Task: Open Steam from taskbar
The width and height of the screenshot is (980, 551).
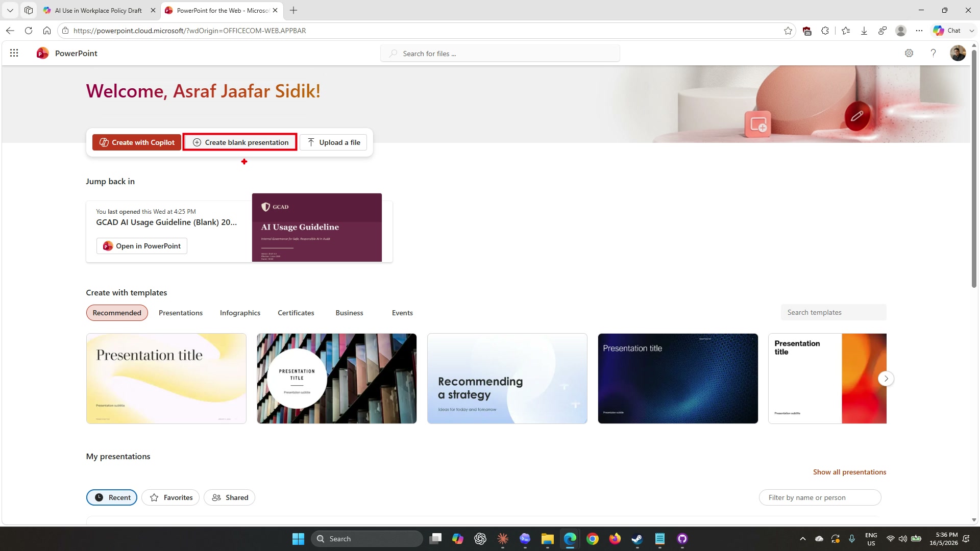Action: [x=637, y=539]
